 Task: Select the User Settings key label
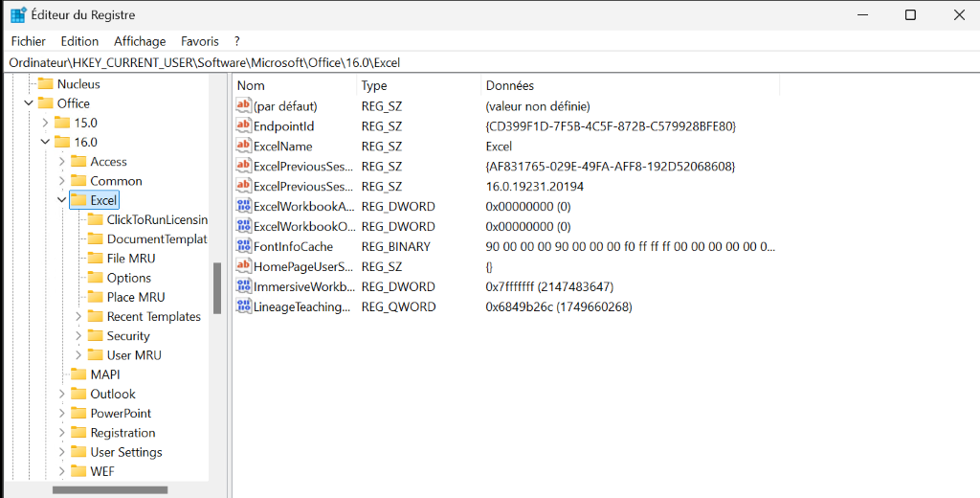click(x=126, y=452)
